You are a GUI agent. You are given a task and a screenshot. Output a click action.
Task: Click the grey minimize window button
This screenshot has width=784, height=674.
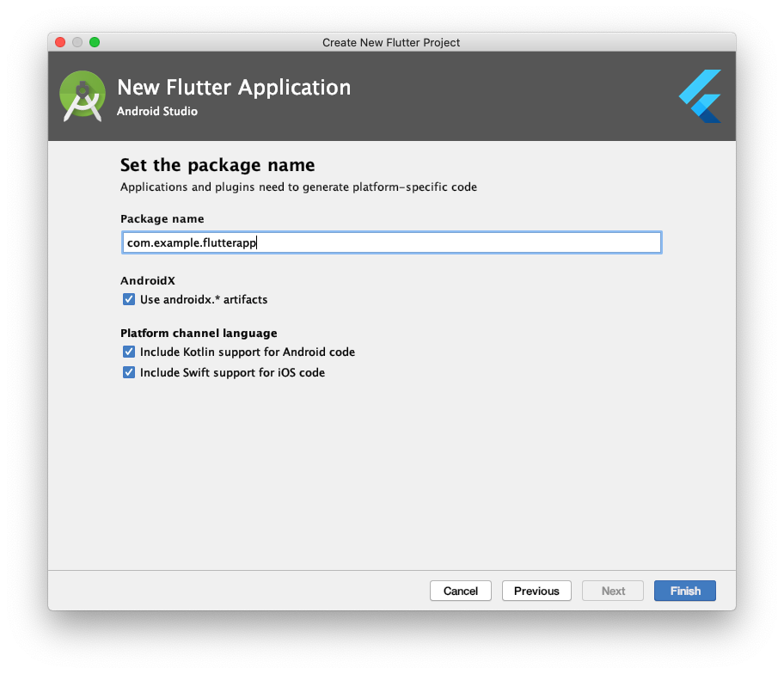point(77,42)
